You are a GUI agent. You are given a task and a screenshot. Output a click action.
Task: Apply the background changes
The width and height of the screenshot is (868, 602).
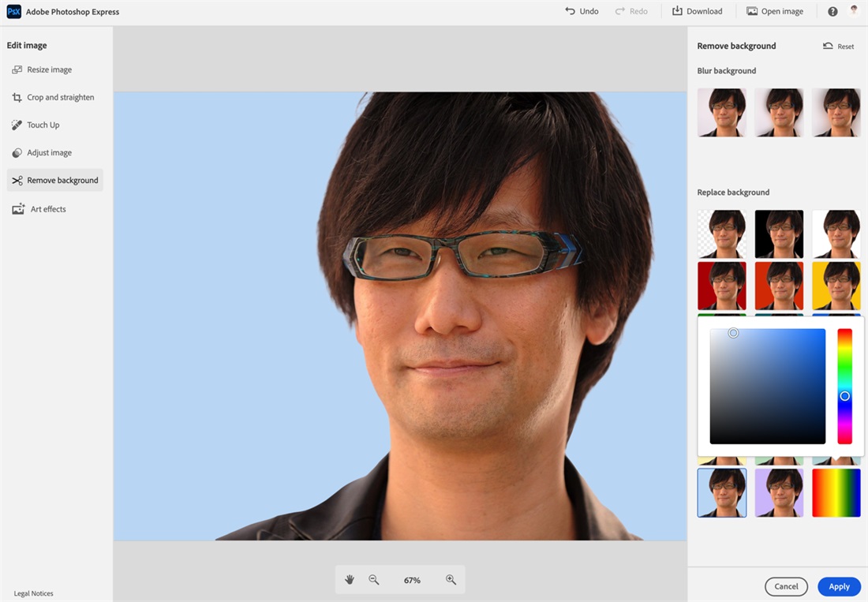tap(839, 586)
